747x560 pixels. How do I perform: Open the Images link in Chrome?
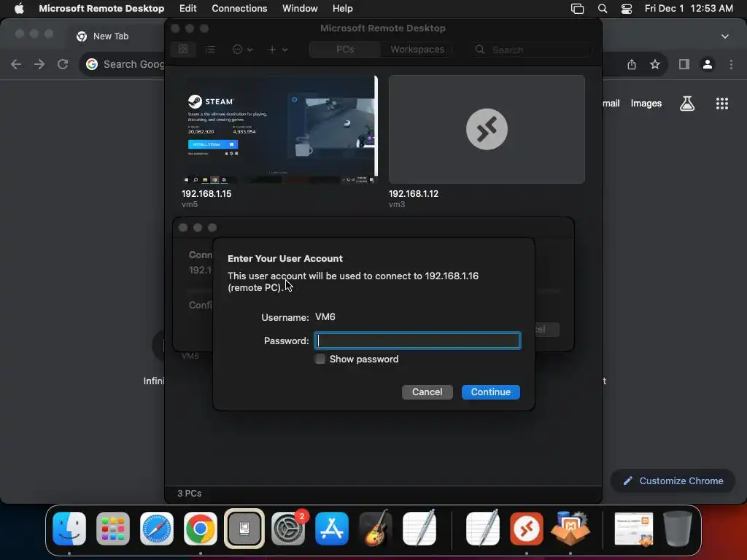point(646,104)
